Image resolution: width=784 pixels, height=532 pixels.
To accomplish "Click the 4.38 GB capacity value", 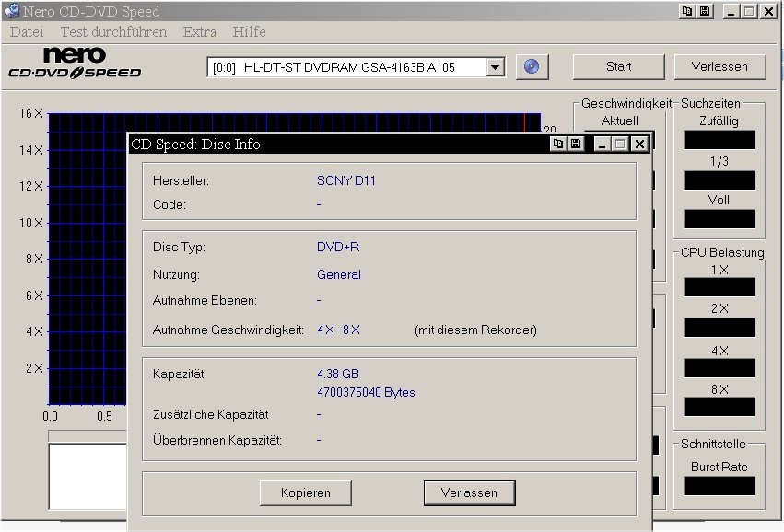I will (338, 374).
